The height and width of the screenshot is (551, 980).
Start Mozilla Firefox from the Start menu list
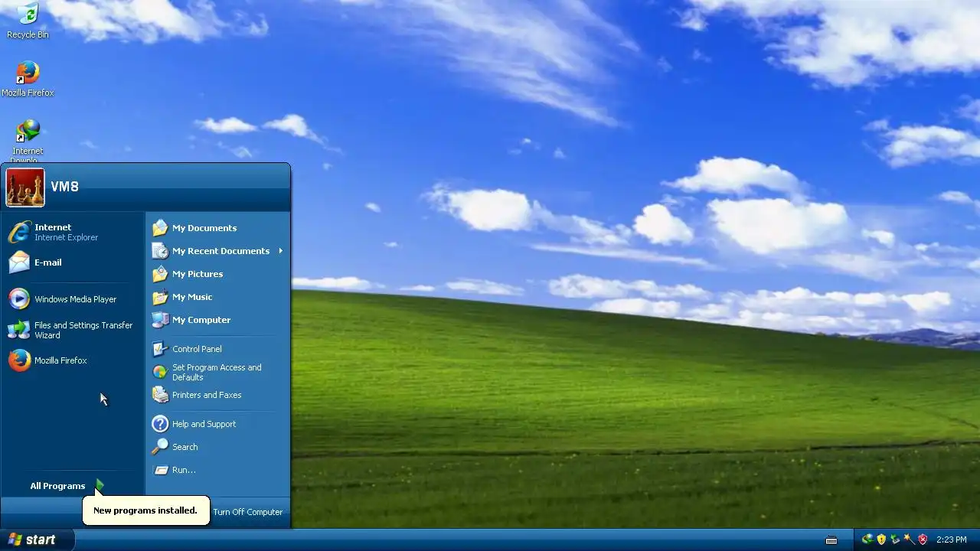pyautogui.click(x=73, y=360)
